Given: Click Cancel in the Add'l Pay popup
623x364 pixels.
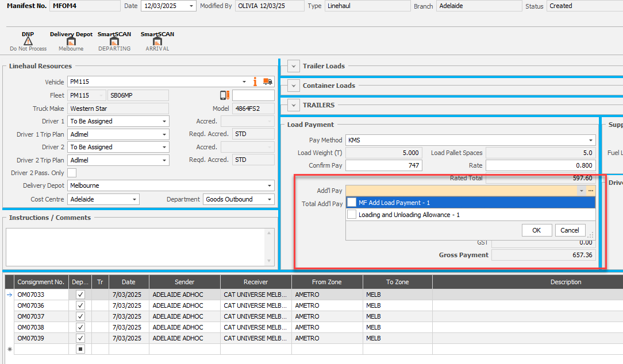Looking at the screenshot, I should point(570,230).
